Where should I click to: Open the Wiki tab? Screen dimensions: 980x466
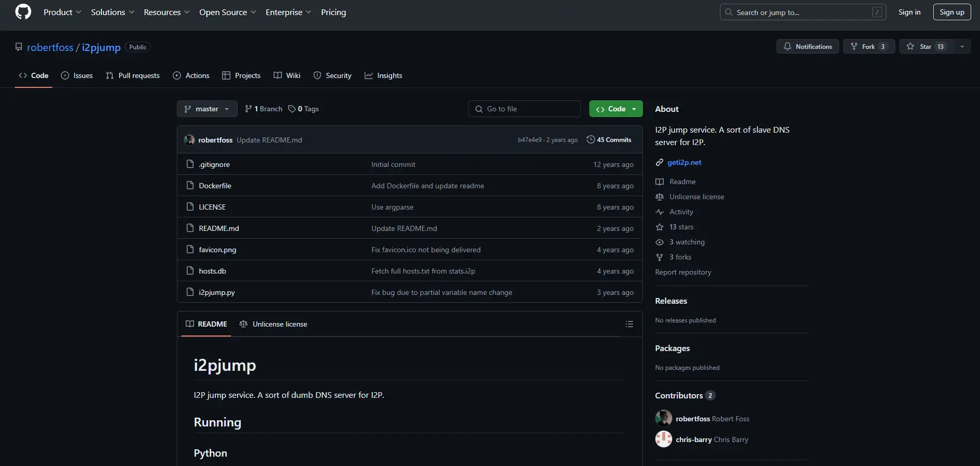click(287, 75)
